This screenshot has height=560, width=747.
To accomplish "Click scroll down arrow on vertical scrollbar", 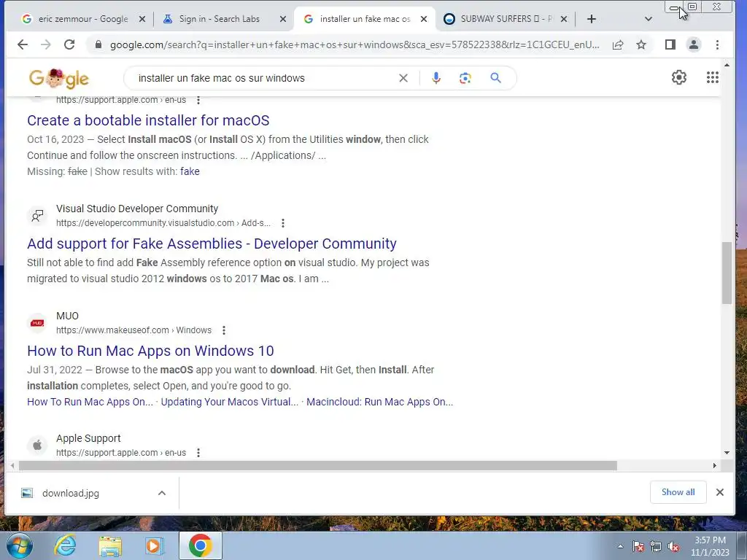I will point(727,453).
